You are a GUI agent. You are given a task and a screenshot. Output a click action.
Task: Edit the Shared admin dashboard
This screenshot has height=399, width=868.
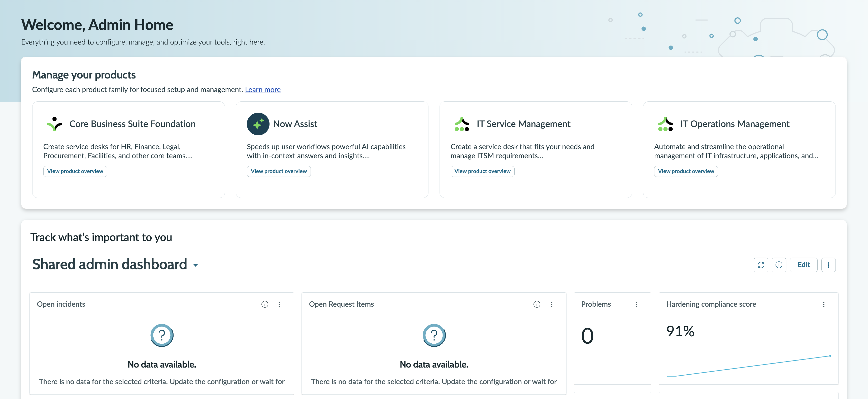[x=804, y=265]
